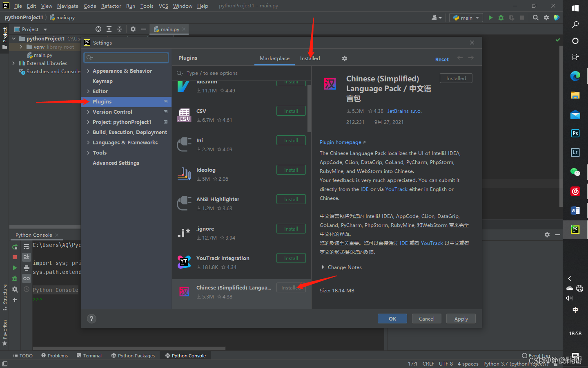Select Advanced Settings in the settings tree
Image resolution: width=588 pixels, height=368 pixels.
[x=116, y=163]
